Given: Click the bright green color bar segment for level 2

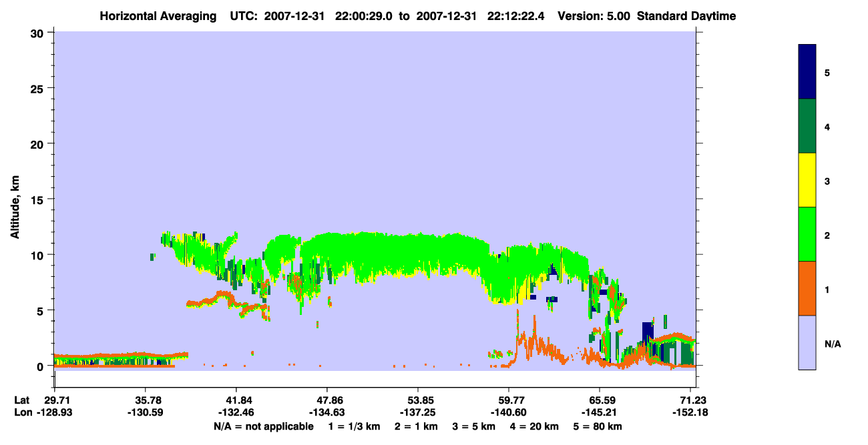Looking at the screenshot, I should [x=807, y=234].
